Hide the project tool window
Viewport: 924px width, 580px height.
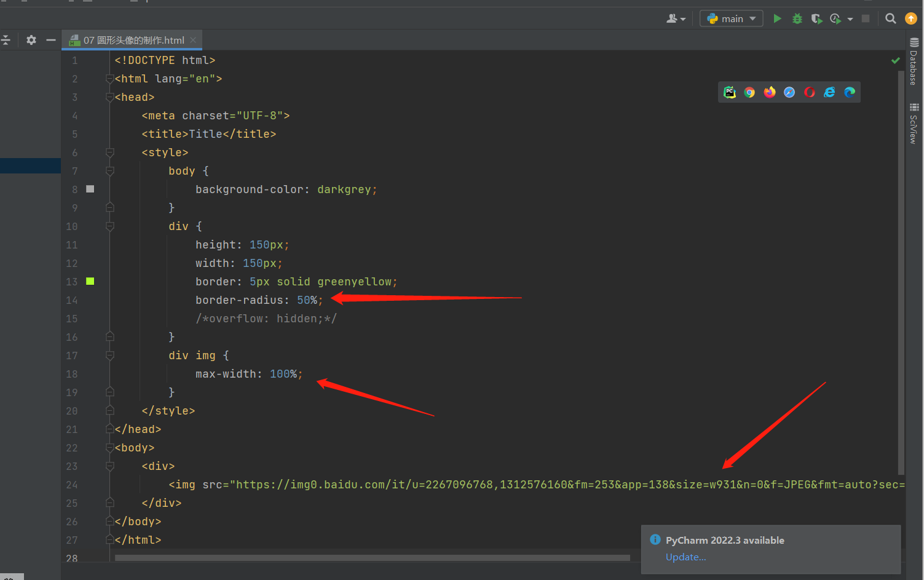click(51, 40)
